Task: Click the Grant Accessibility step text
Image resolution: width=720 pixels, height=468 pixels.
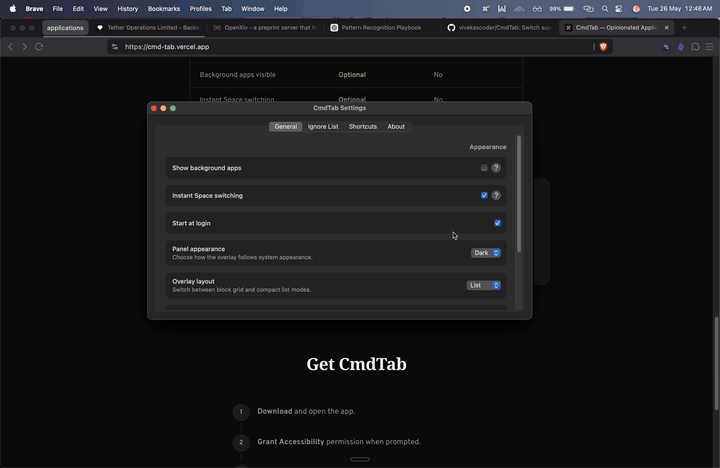Action: tap(339, 442)
